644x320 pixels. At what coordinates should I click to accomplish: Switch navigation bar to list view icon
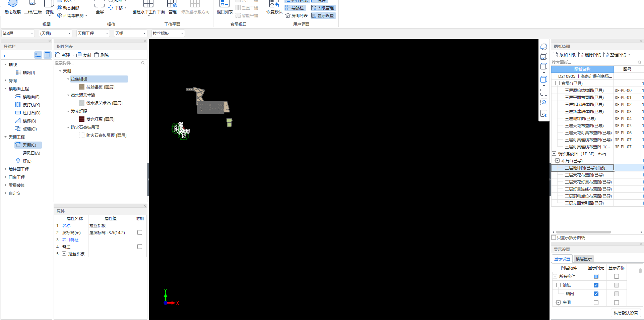(38, 55)
